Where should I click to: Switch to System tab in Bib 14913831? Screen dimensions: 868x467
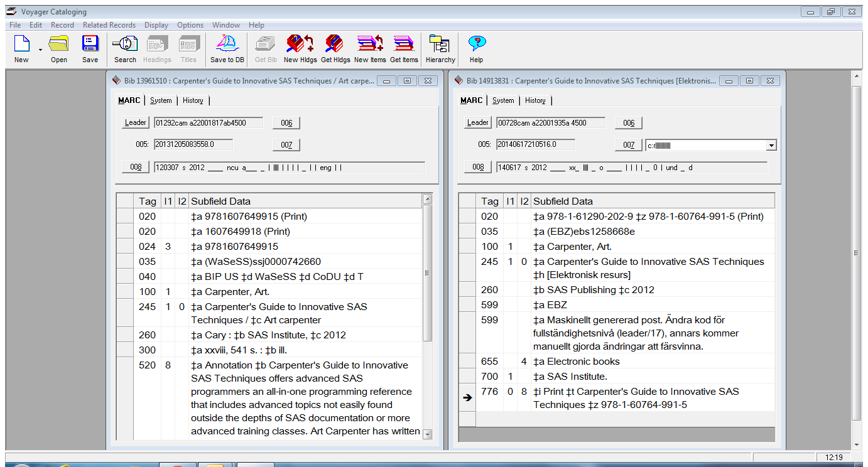pos(503,100)
